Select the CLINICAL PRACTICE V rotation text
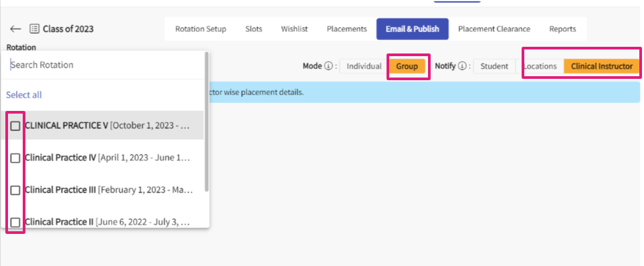644x266 pixels. 108,126
